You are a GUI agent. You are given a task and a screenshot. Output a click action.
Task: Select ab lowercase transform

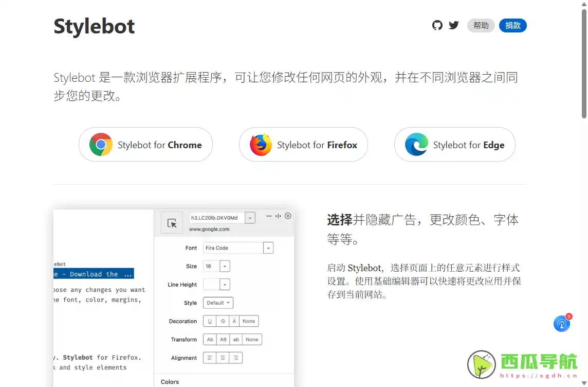236,339
